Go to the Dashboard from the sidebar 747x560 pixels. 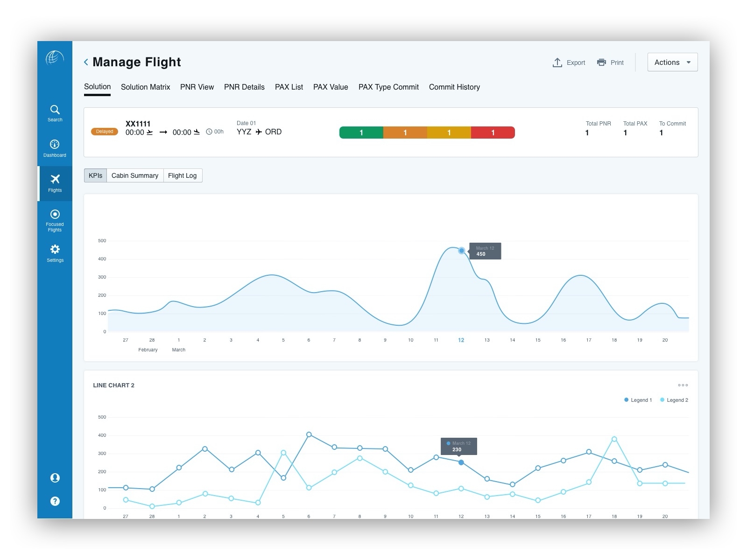coord(55,148)
